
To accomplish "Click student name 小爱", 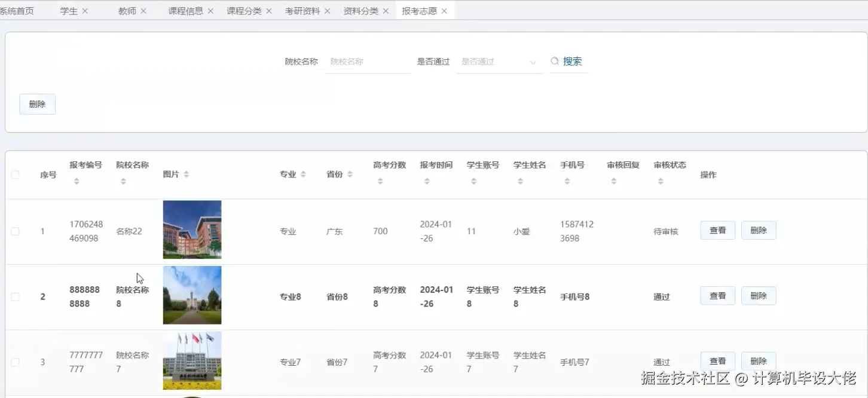I will 521,231.
